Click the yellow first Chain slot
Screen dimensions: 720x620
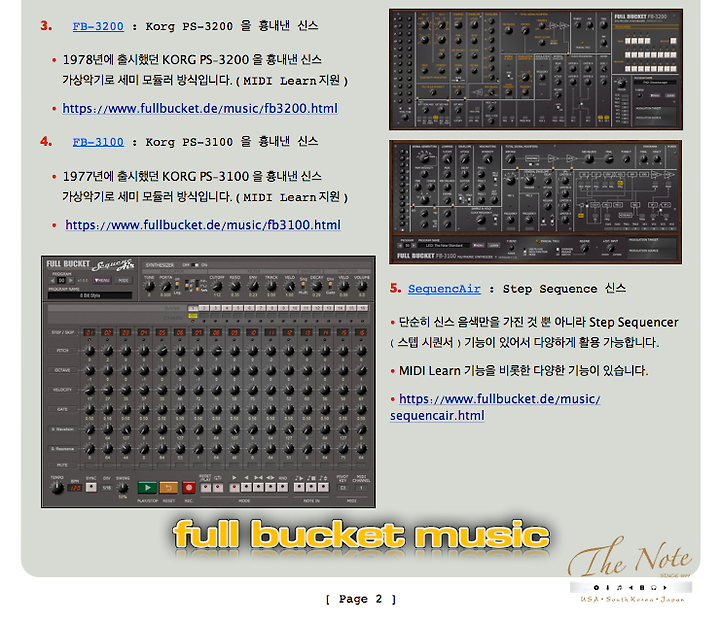193,316
